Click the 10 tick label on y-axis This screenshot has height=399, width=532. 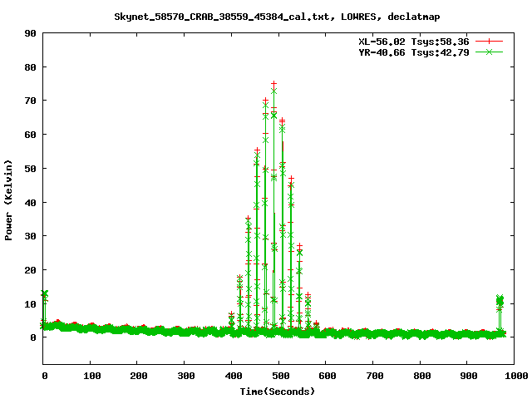pyautogui.click(x=30, y=304)
